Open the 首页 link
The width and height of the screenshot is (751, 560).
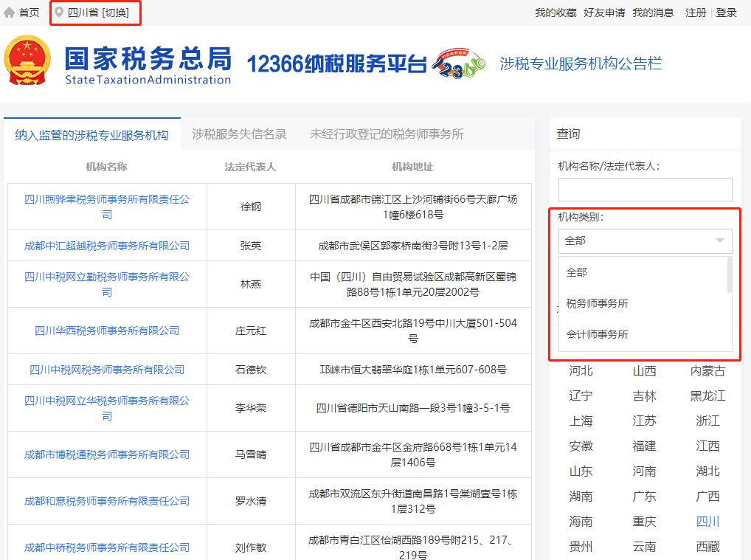point(30,13)
